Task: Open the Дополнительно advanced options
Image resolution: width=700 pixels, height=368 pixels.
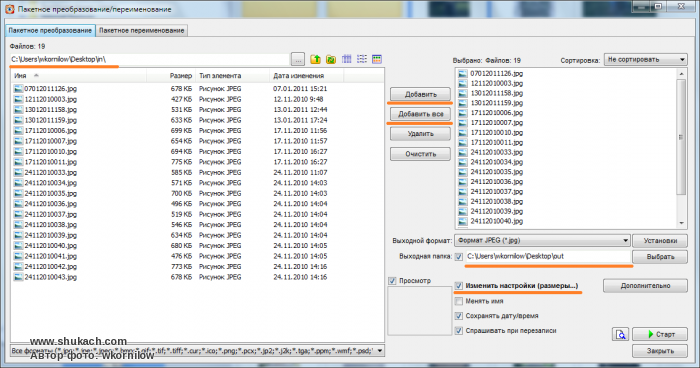Action: click(645, 286)
